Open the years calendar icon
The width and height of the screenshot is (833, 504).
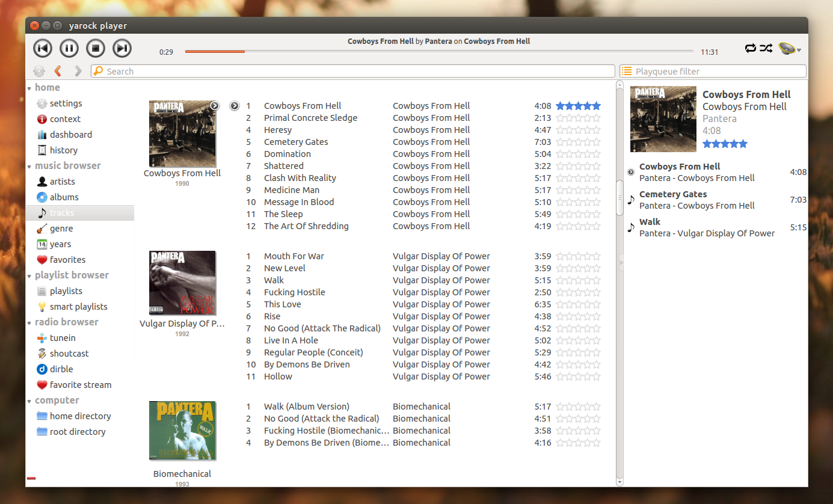[41, 244]
